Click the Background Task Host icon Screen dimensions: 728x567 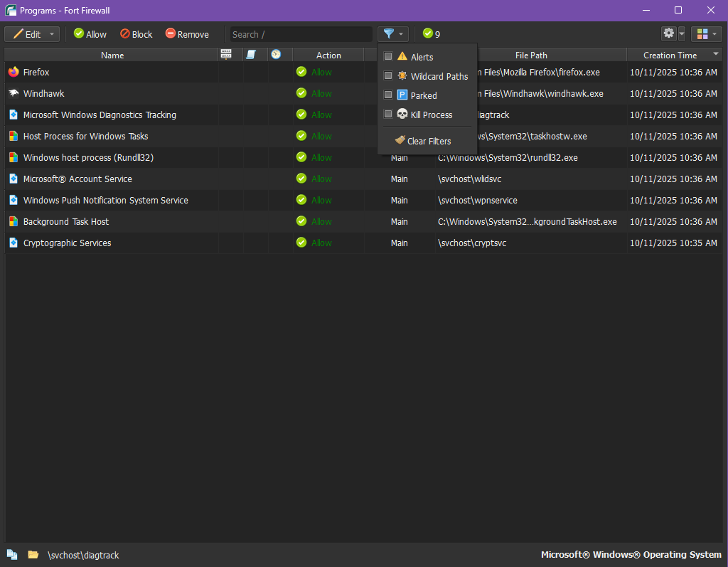pyautogui.click(x=14, y=221)
